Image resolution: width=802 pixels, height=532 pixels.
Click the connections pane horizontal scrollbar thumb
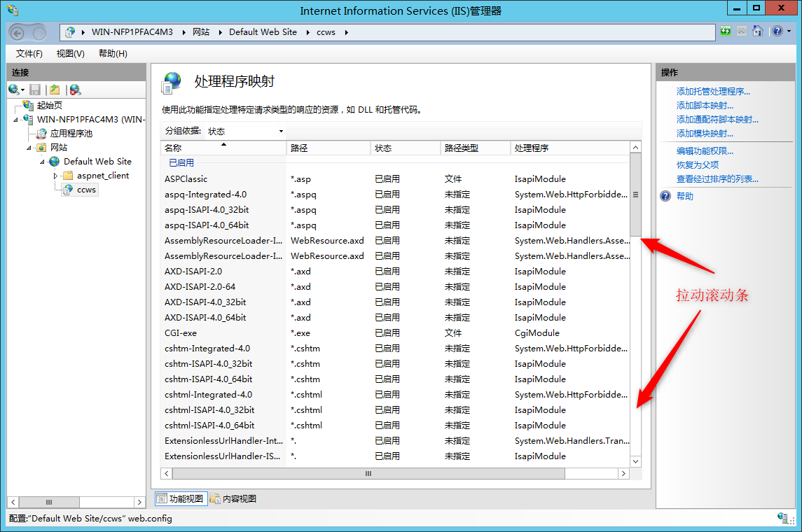pyautogui.click(x=49, y=503)
